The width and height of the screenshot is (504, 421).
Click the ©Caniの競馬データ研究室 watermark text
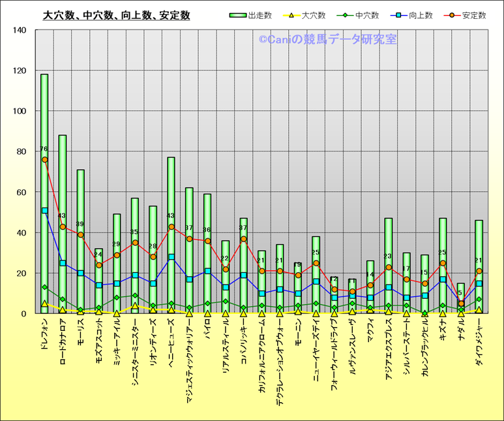click(327, 40)
